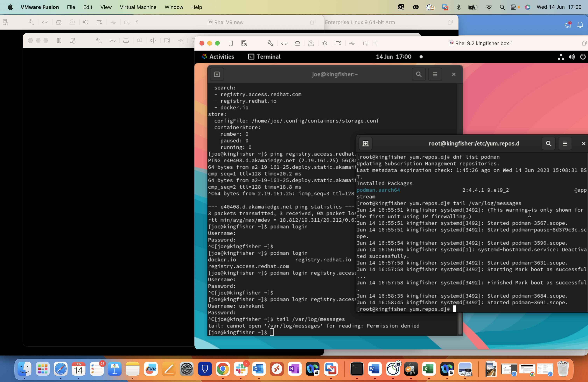Open joe terminal hamburger menu
Image resolution: width=588 pixels, height=382 pixels.
click(x=435, y=74)
